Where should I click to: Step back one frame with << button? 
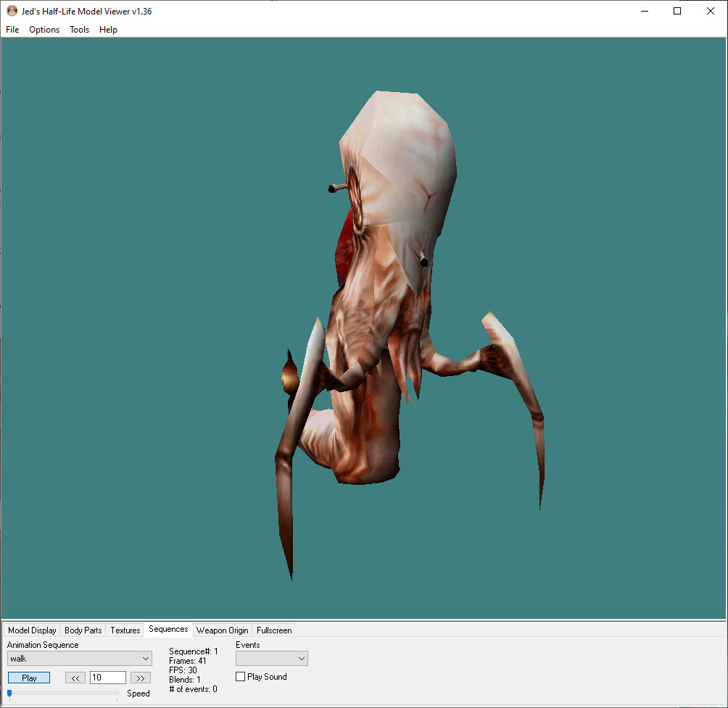(75, 678)
